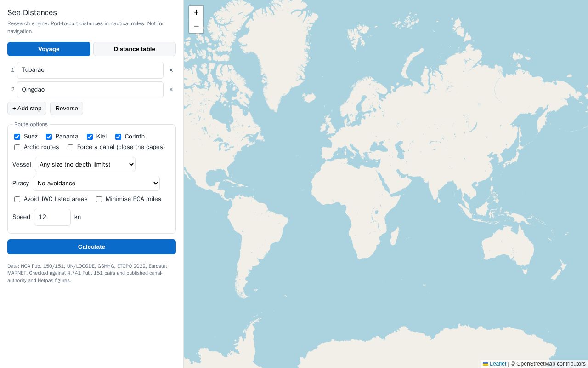Click the Speed input field

tap(52, 217)
